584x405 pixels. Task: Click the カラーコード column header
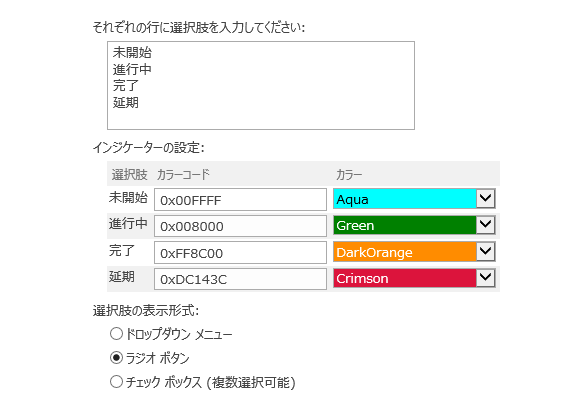pos(183,174)
